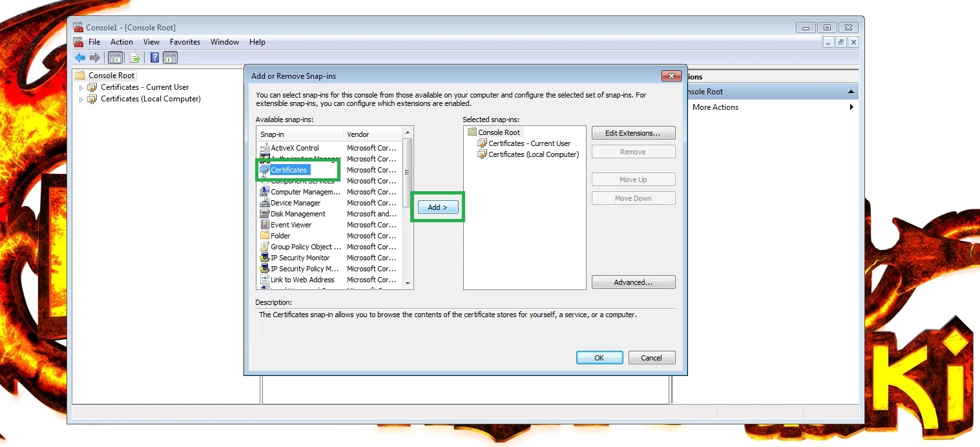Open the Window menu
Viewport: 980px width, 447px height.
pos(225,42)
